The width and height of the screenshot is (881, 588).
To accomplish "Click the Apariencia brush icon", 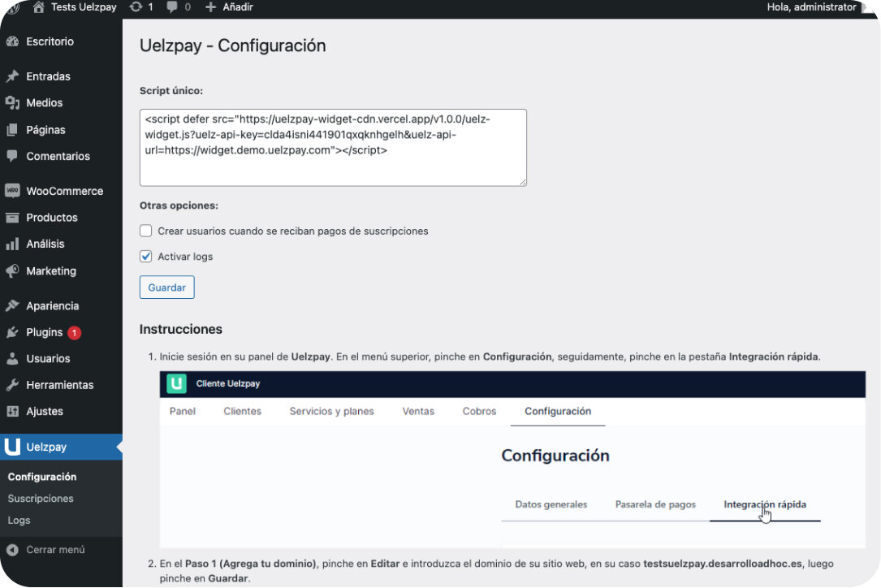I will point(12,306).
